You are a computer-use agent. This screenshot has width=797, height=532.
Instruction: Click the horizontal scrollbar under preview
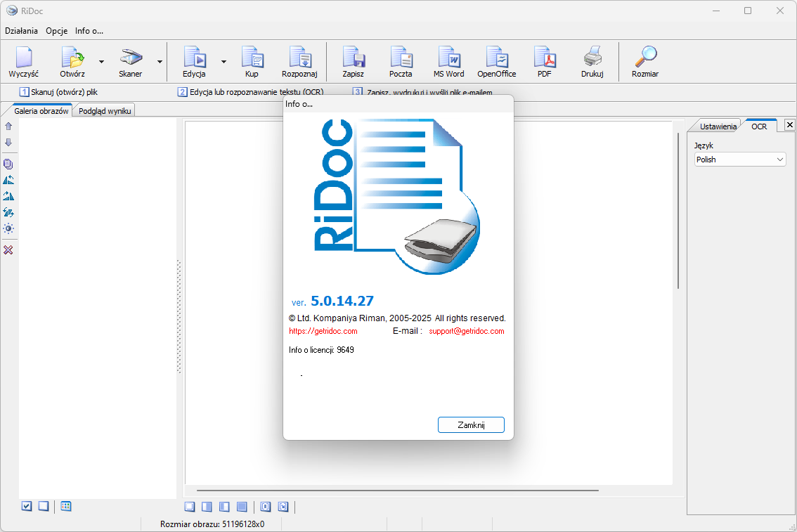398,491
